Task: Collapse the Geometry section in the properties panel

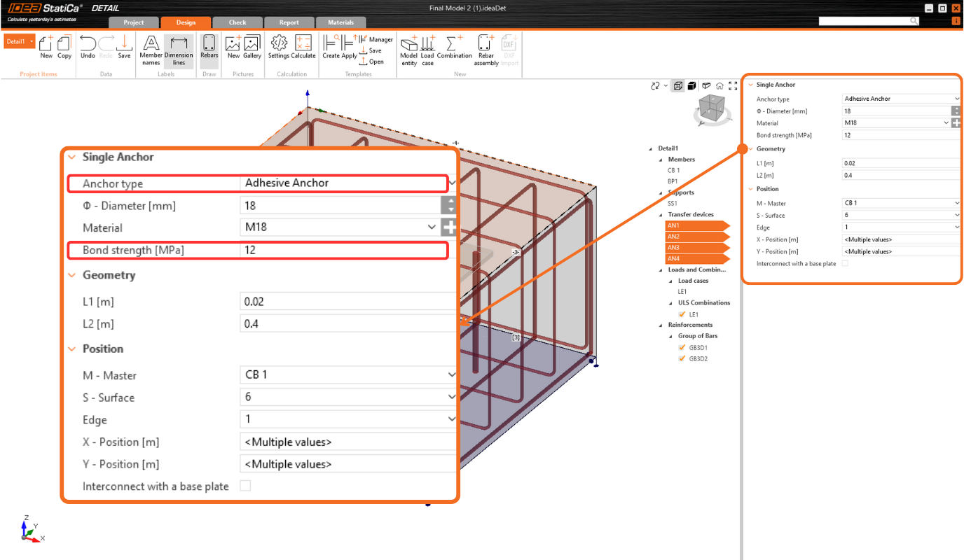Action: coord(71,275)
